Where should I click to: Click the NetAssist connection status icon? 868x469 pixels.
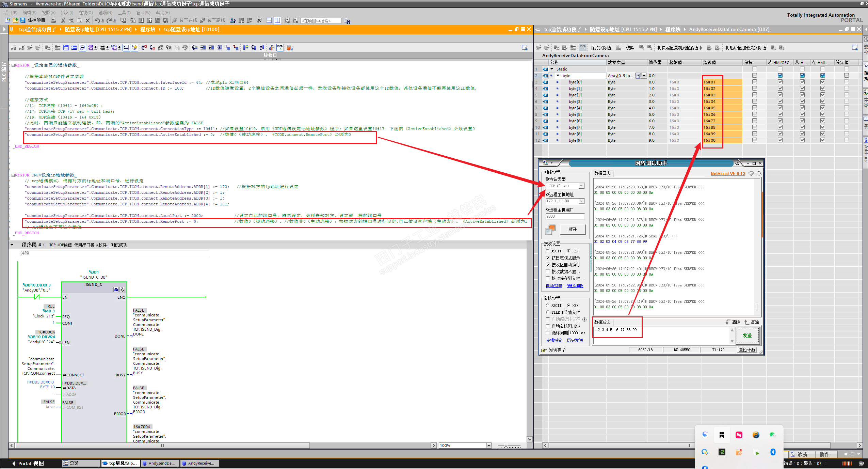pyautogui.click(x=550, y=230)
